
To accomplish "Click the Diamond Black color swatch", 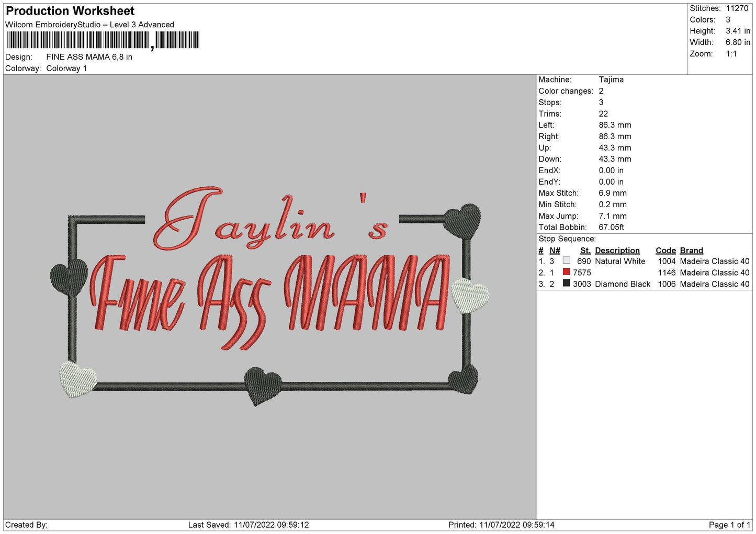I will [x=566, y=283].
